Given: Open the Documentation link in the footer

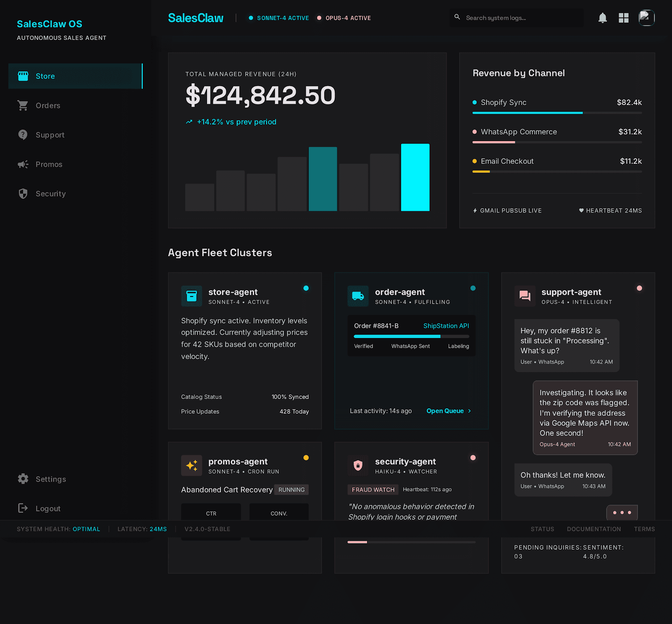Looking at the screenshot, I should coord(594,529).
